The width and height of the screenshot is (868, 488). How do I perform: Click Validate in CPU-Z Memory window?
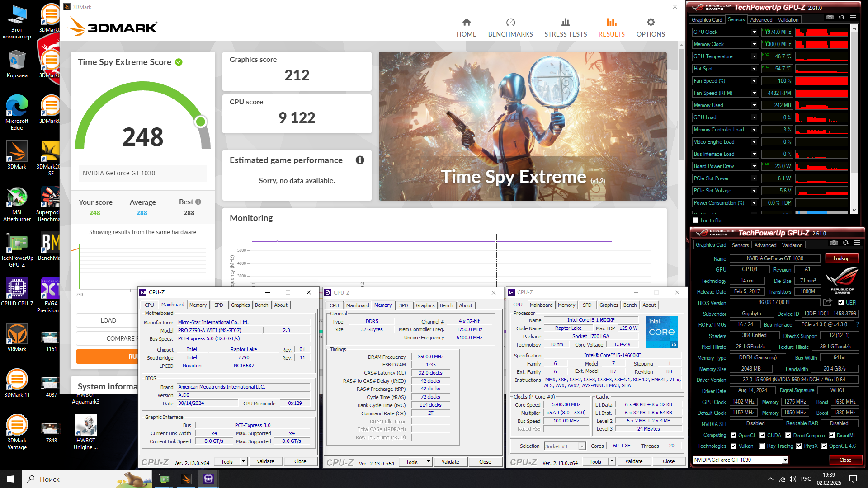coord(450,462)
